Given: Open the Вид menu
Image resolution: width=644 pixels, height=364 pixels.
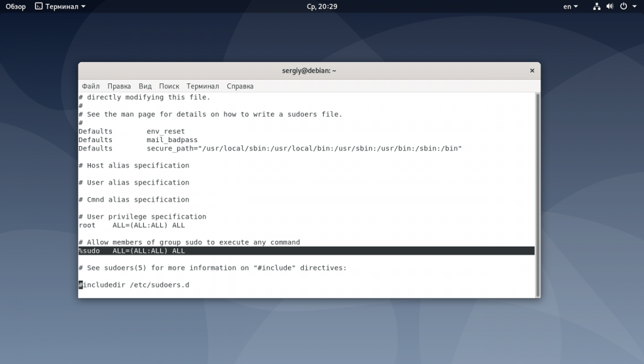Looking at the screenshot, I should pos(145,86).
